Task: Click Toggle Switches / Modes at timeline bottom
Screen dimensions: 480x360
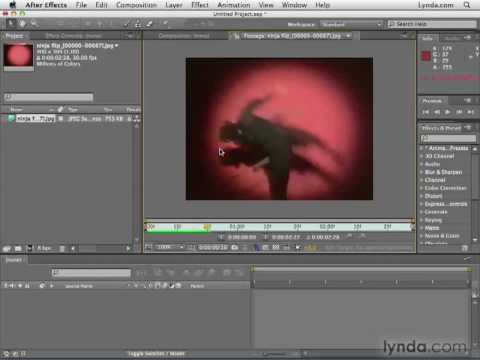Action: [156, 354]
